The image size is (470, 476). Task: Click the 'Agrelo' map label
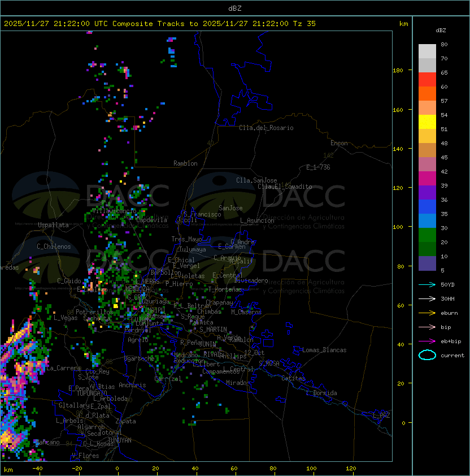[x=138, y=340]
